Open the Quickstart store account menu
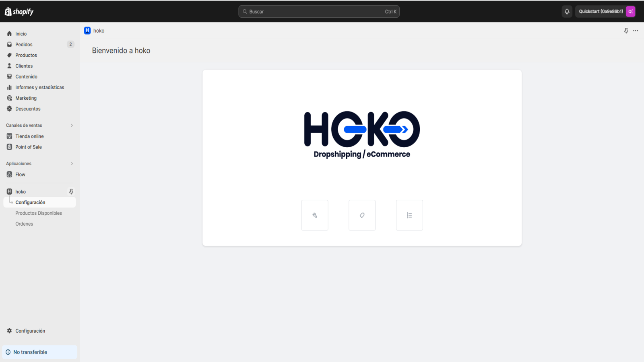This screenshot has height=362, width=644. point(606,12)
